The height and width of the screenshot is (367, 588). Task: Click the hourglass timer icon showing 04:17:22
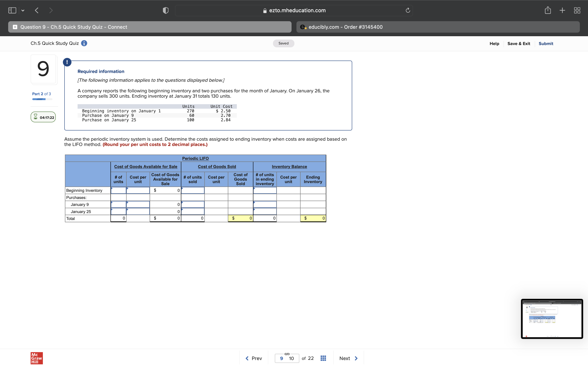point(36,117)
